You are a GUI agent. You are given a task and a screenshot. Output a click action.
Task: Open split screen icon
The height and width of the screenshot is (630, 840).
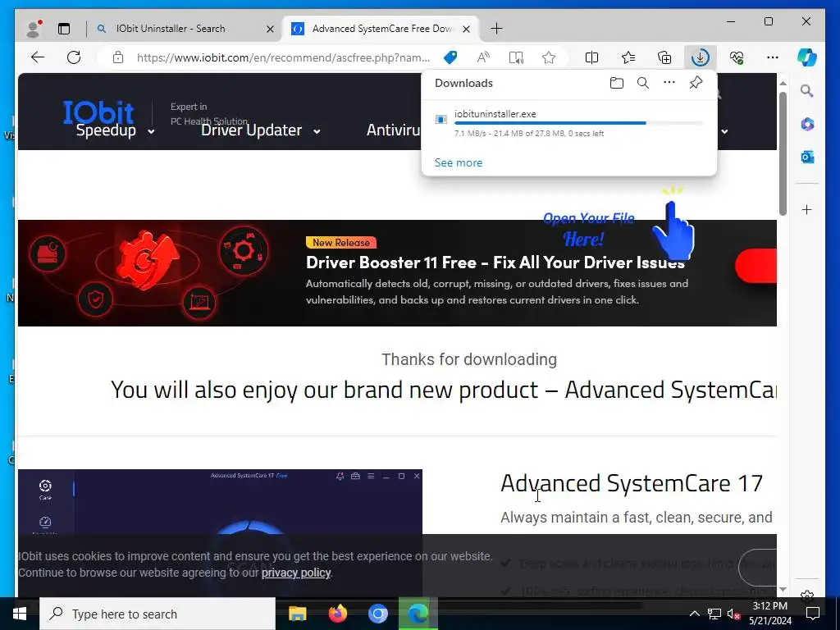[x=592, y=57]
